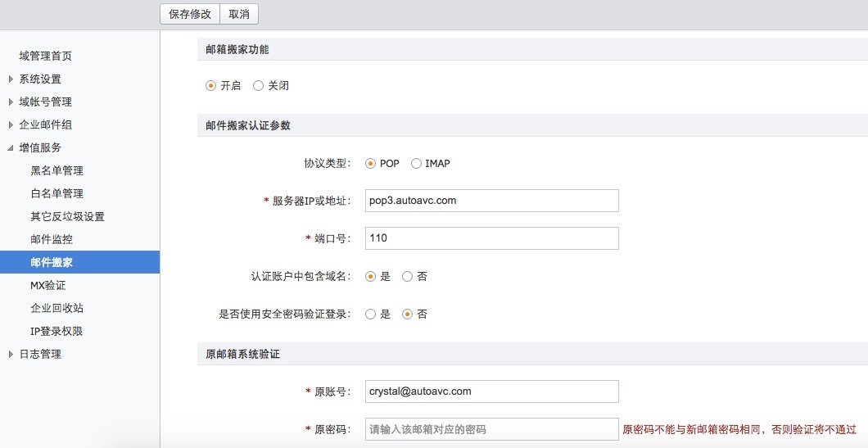Open 域管理首页 in sidebar
The width and height of the screenshot is (868, 448).
[x=46, y=57]
